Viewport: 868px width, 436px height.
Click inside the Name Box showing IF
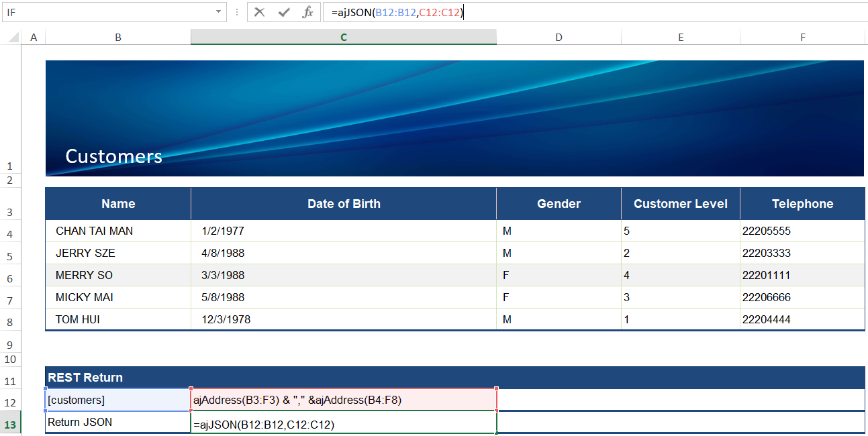point(107,12)
